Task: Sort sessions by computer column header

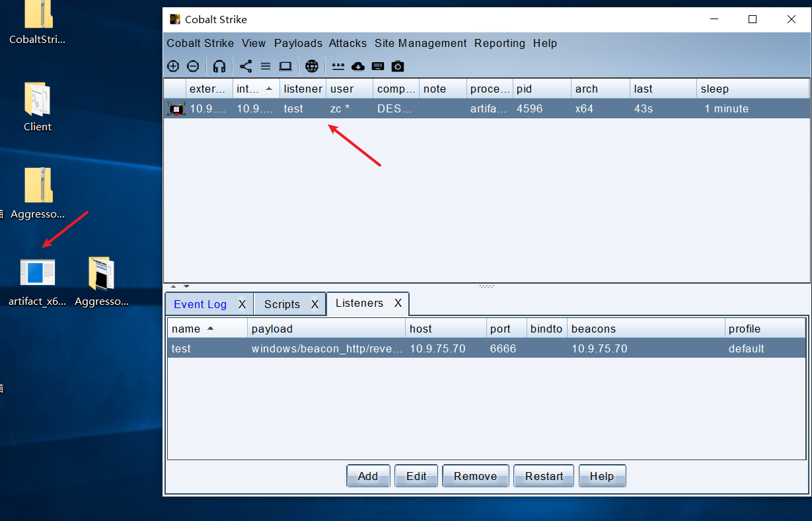Action: pos(396,89)
